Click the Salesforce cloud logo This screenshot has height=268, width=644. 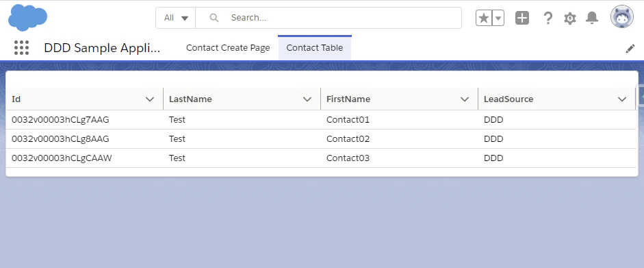click(27, 18)
